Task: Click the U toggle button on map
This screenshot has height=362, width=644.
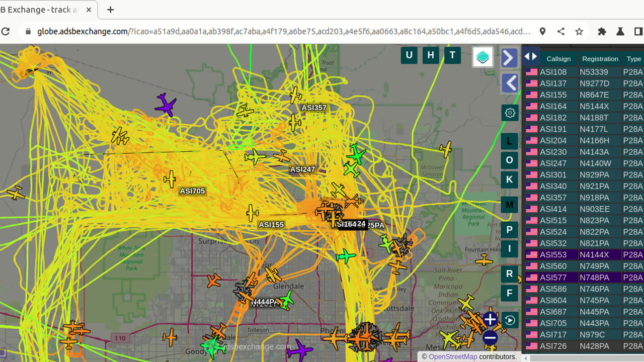Action: coord(409,55)
